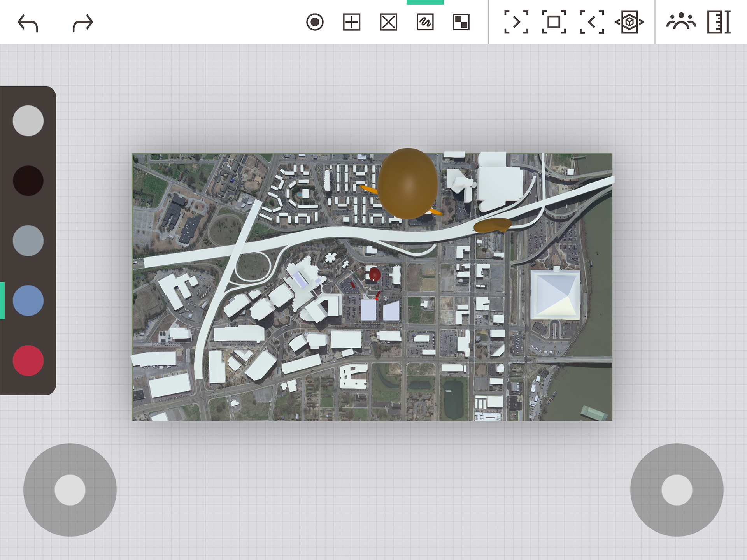Click the cube with arrows AR icon
The image size is (747, 560).
point(630,22)
